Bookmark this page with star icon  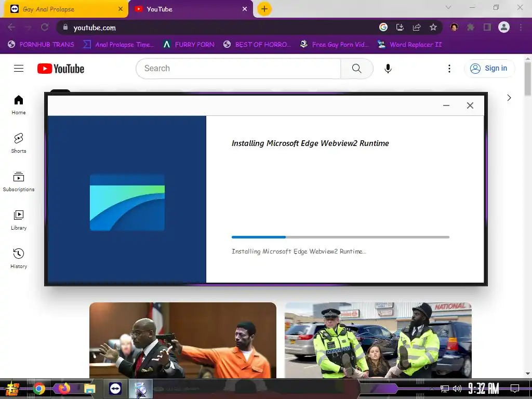[433, 27]
